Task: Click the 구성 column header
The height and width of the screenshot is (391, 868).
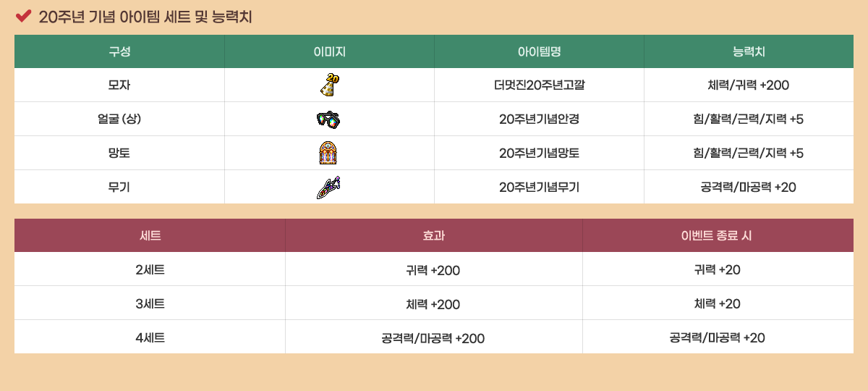Action: 119,51
